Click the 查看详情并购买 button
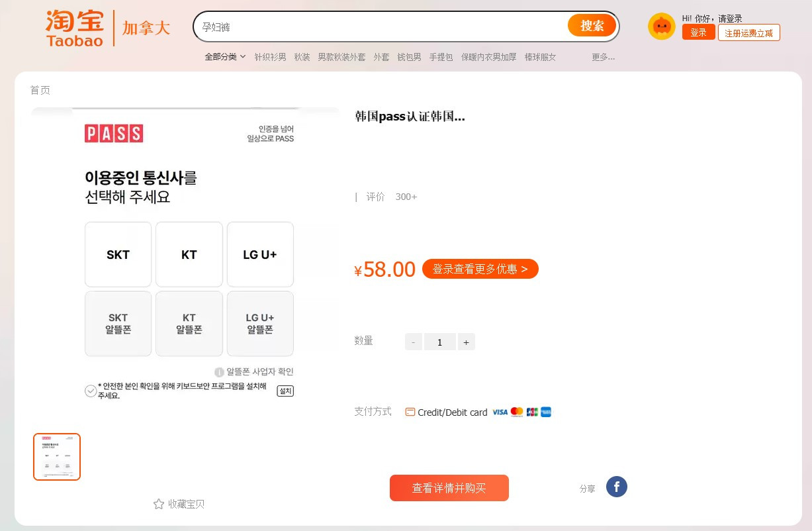 (x=449, y=488)
